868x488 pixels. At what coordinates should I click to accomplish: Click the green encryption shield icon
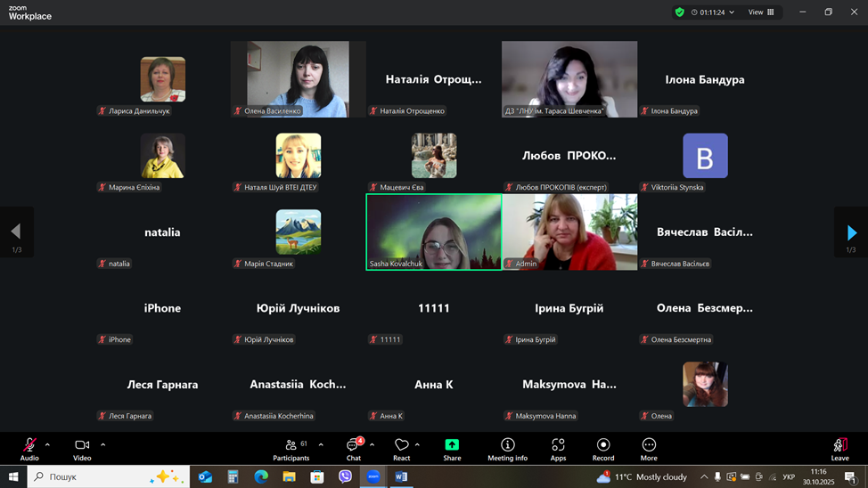coord(680,12)
